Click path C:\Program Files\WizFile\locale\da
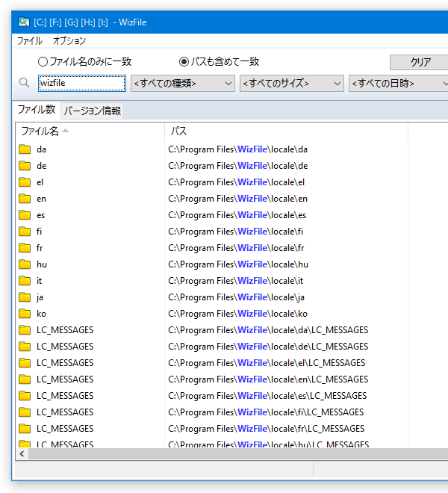448x493 pixels. click(237, 149)
